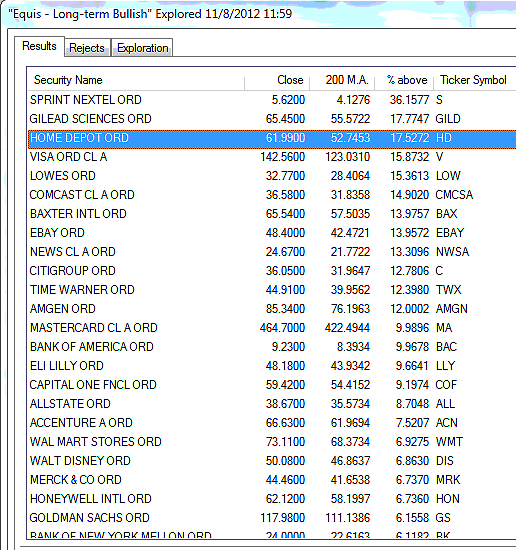Sort by % above column header
This screenshot has width=516, height=550.
(404, 80)
